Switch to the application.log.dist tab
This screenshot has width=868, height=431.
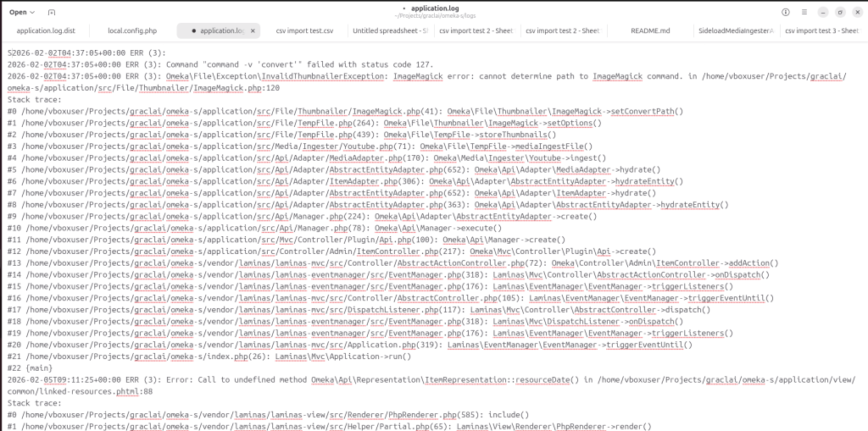click(46, 30)
